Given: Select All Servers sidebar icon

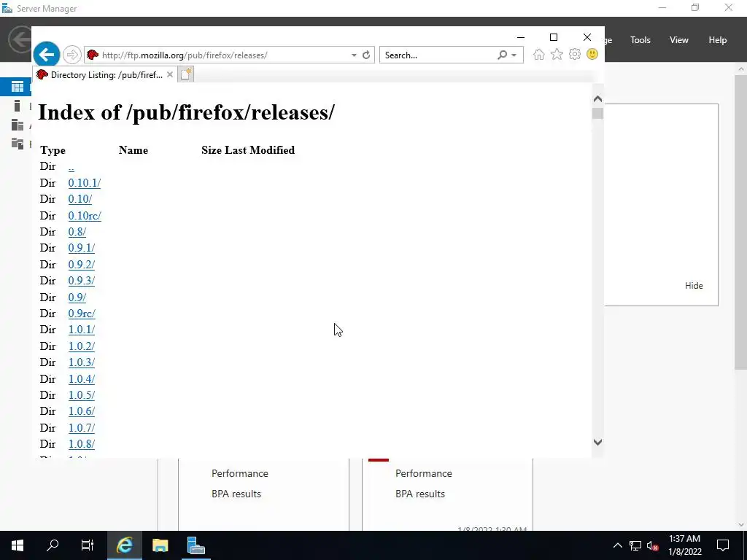Looking at the screenshot, I should 18,125.
